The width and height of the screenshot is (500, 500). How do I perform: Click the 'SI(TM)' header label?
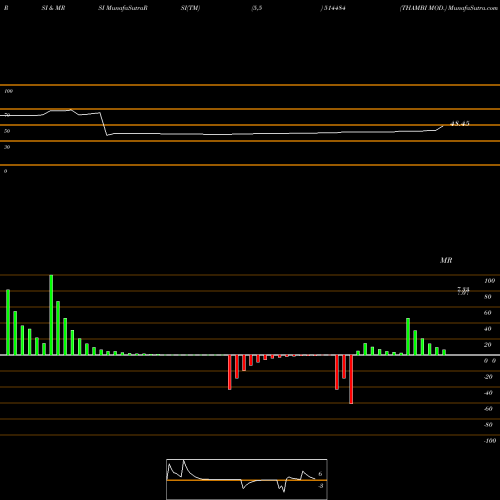tap(190, 8)
